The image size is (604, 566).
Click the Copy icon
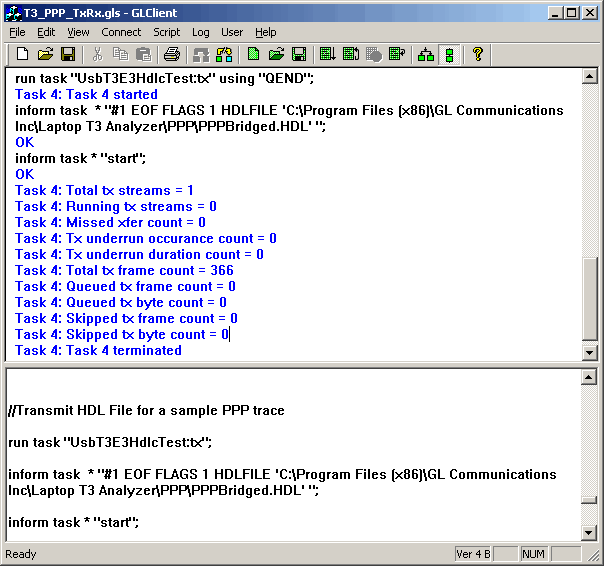121,54
